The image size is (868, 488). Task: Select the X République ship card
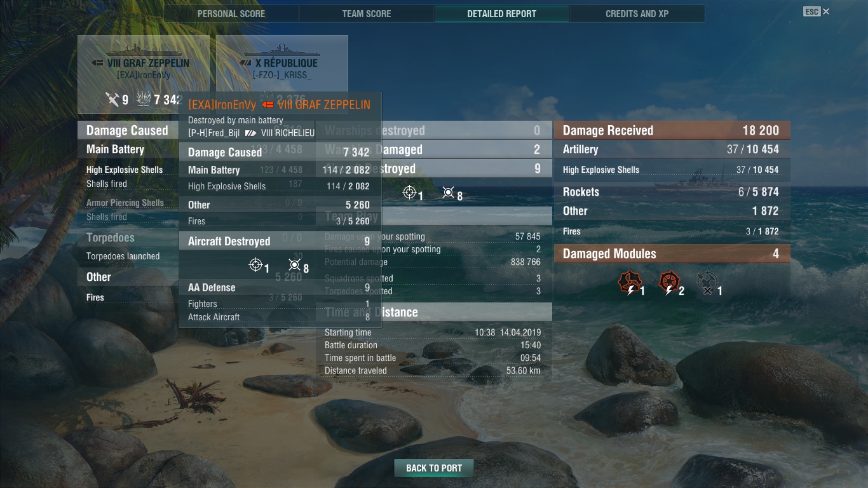(282, 64)
